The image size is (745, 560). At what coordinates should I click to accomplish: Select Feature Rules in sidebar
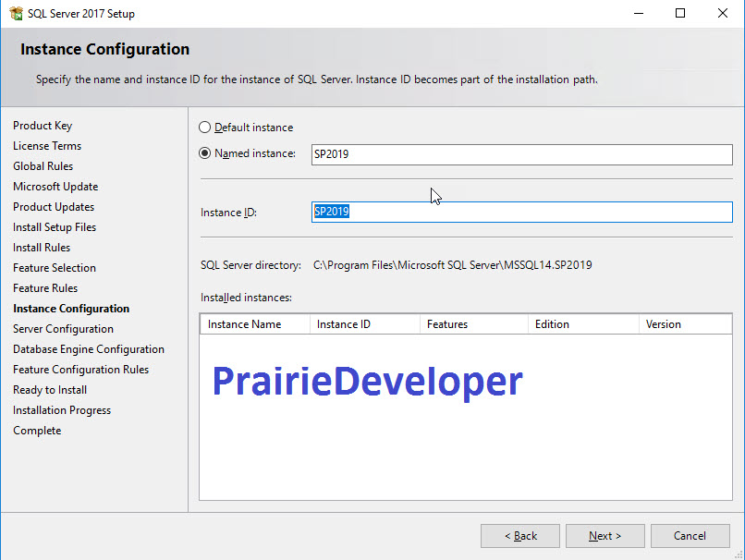45,288
